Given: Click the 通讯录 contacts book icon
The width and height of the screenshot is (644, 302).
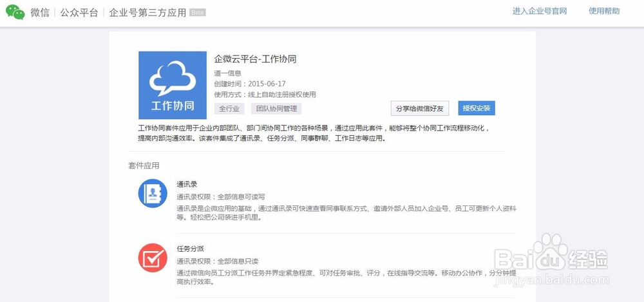Looking at the screenshot, I should [153, 193].
